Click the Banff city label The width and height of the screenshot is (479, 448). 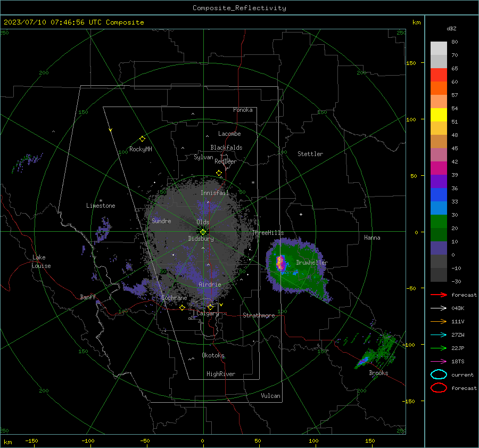pos(88,297)
